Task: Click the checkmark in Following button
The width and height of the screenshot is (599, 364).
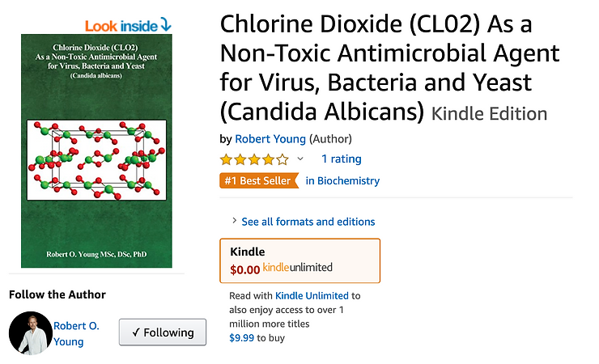Action: tap(136, 332)
